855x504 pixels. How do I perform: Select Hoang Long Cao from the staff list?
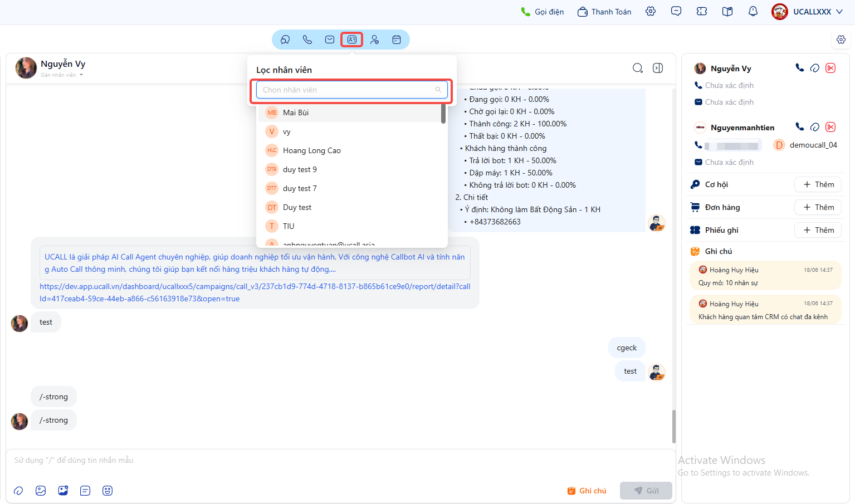(x=350, y=150)
